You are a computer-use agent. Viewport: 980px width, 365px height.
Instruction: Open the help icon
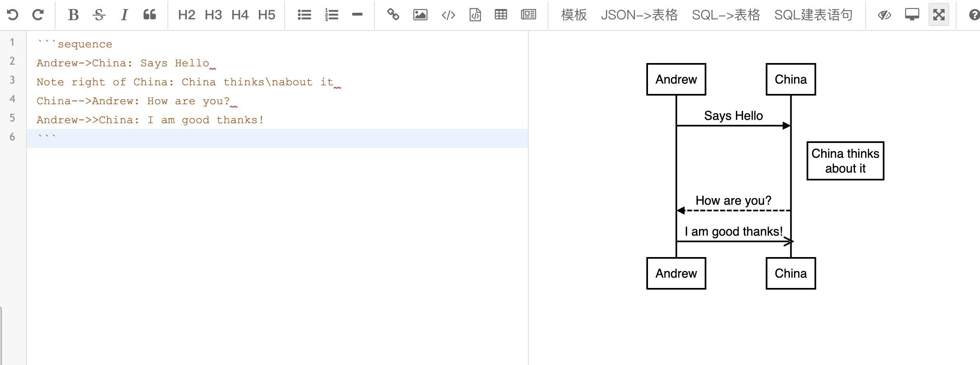click(x=974, y=15)
